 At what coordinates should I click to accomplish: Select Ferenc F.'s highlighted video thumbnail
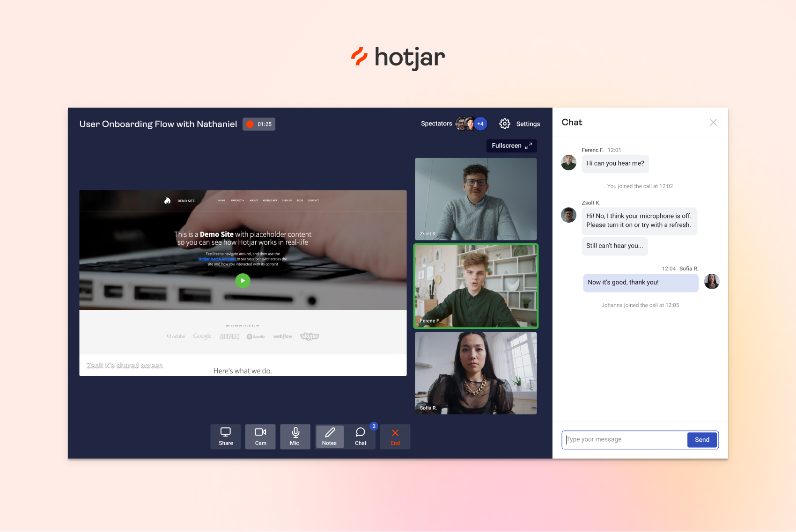[x=476, y=286]
